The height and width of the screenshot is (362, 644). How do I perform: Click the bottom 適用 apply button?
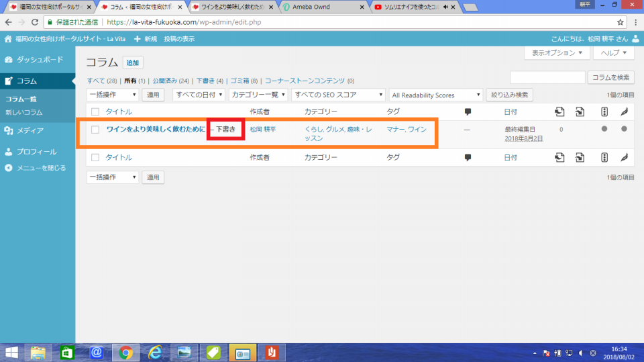point(153,177)
